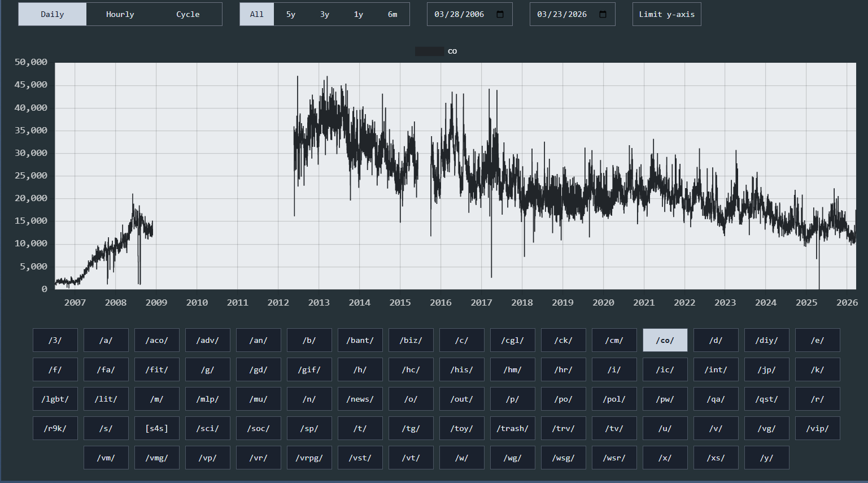Open the end date calendar picker icon
The height and width of the screenshot is (483, 868).
tap(603, 14)
